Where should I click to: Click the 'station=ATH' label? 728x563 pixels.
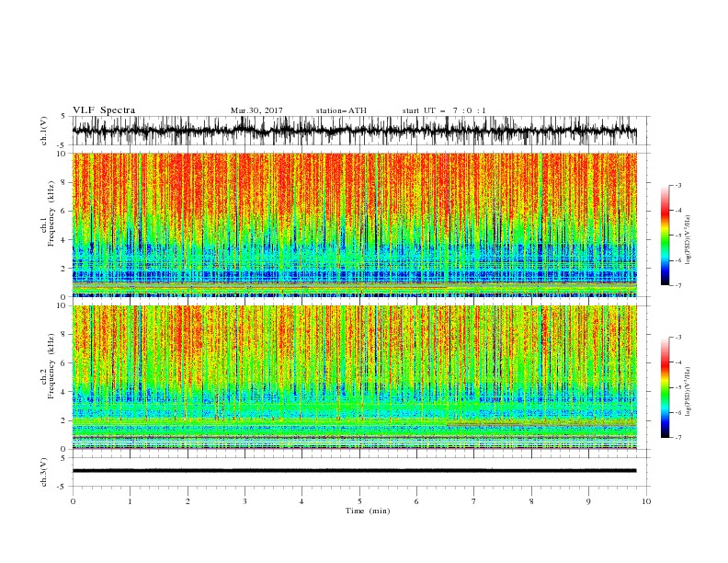pyautogui.click(x=341, y=110)
